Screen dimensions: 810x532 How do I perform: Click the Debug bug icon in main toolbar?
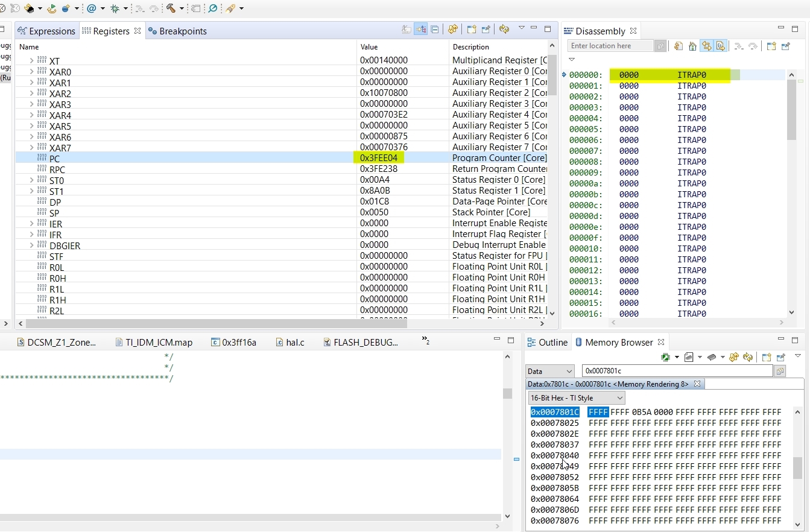tap(115, 8)
